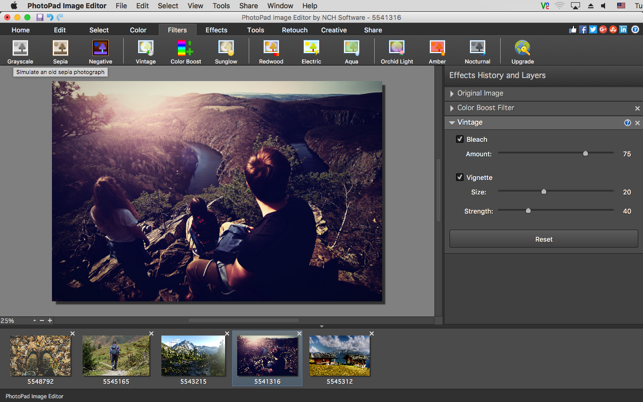
Task: Open the Help menu in menu bar
Action: click(310, 6)
